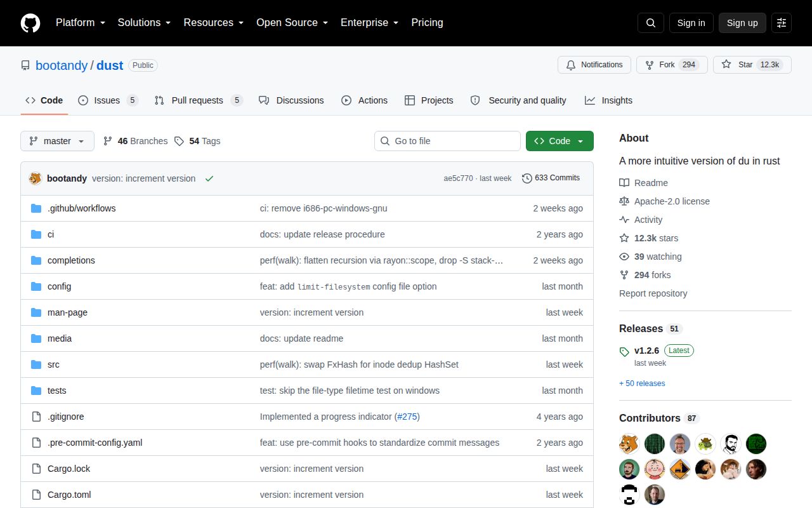
Task: Click the Cargo.toml file icon
Action: pyautogui.click(x=36, y=495)
